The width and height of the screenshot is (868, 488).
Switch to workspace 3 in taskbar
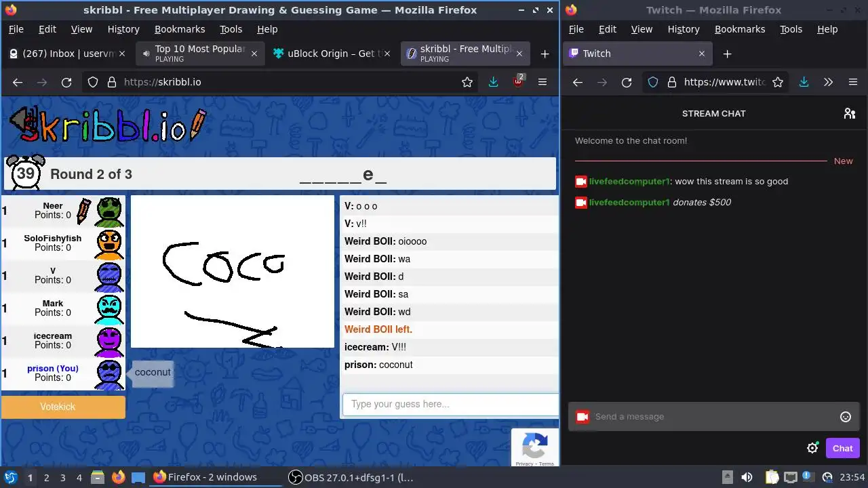[x=62, y=477]
